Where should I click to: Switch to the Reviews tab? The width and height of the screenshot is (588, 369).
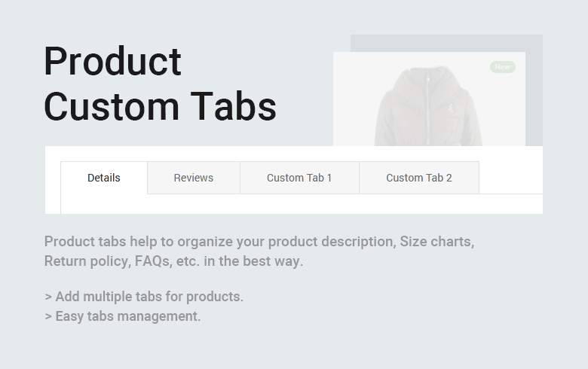194,178
